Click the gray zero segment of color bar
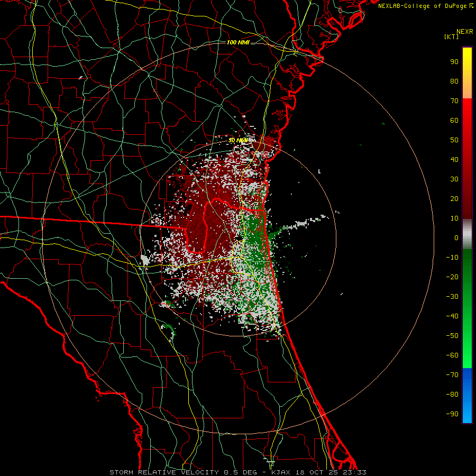This screenshot has width=476, height=476. 467,234
